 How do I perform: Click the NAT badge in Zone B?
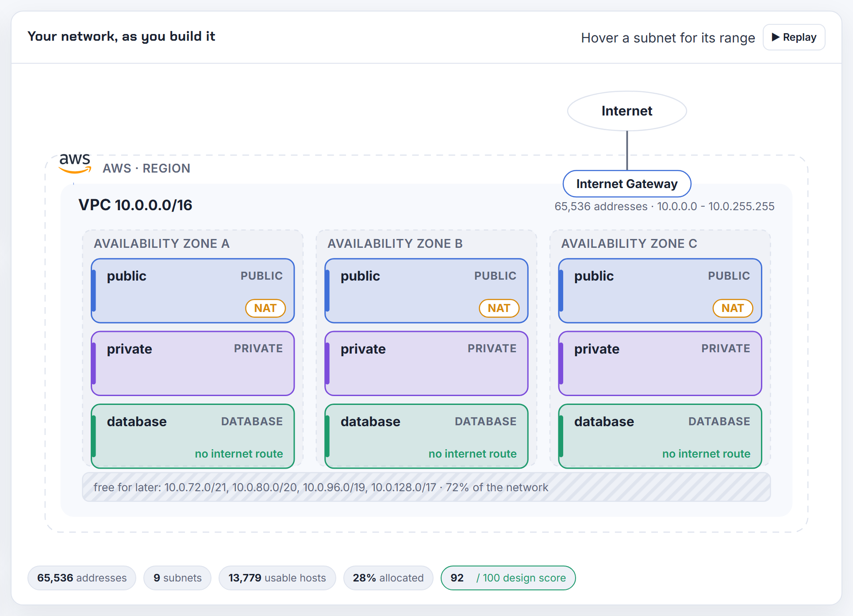499,308
